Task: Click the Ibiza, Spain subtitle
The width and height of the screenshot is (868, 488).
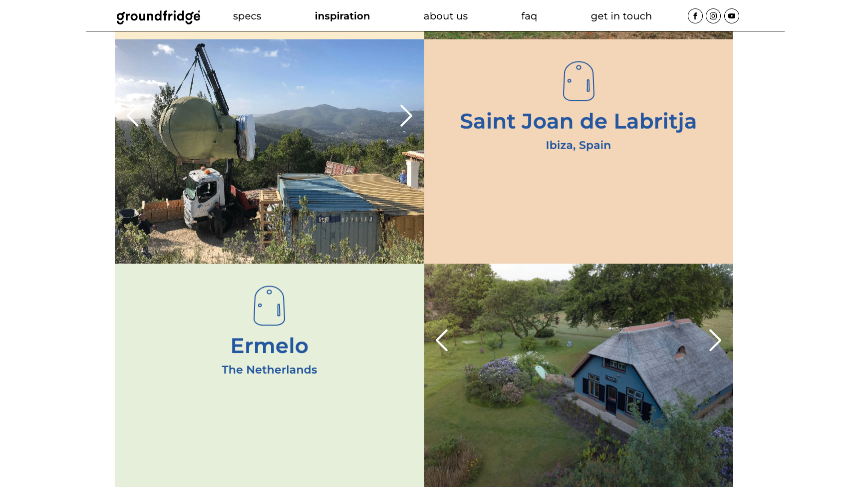Action: tap(578, 145)
